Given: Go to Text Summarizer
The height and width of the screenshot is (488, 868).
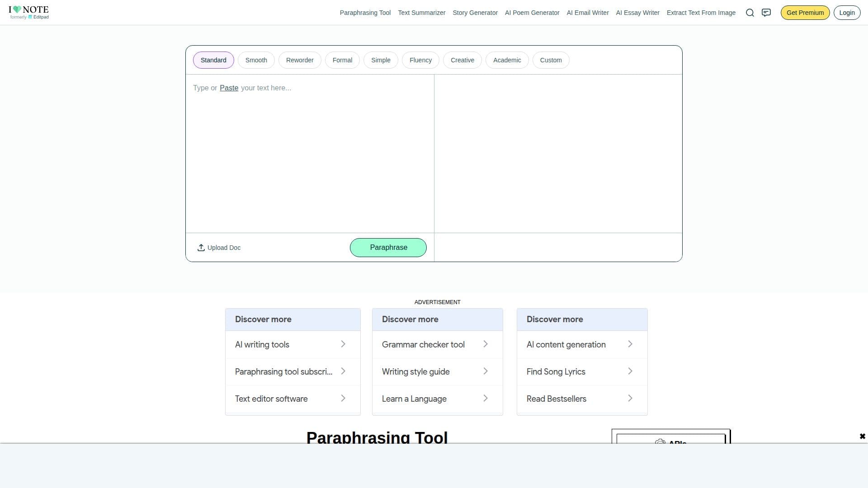Looking at the screenshot, I should coord(422,13).
